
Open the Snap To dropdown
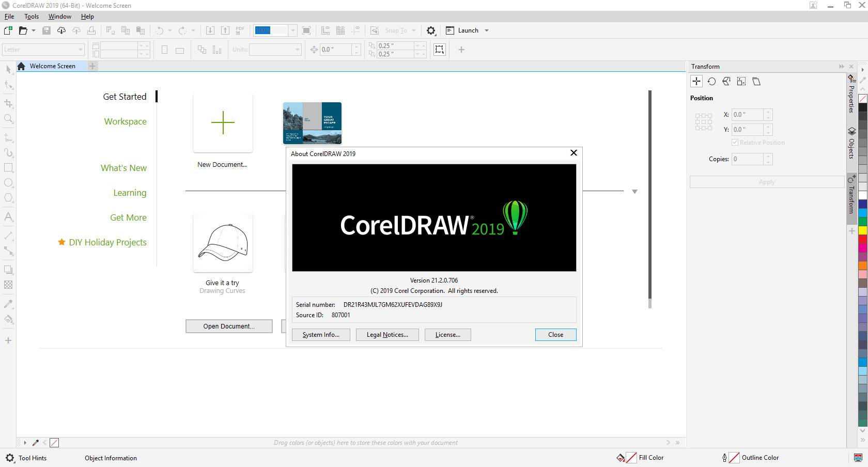click(414, 30)
